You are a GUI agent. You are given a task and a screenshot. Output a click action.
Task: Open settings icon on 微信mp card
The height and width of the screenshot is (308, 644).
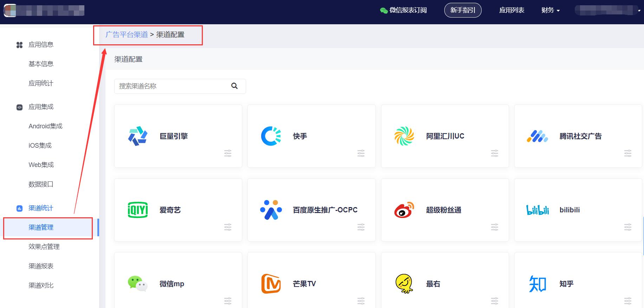228,301
